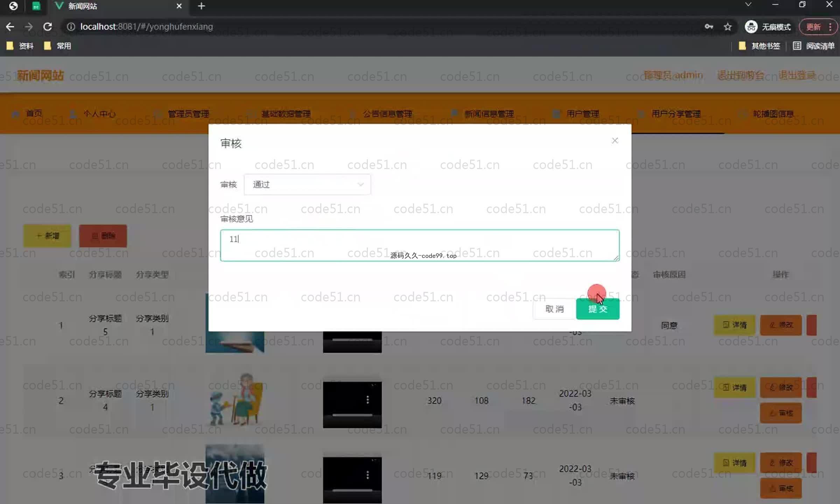
Task: Open a new browser tab with plus
Action: pyautogui.click(x=201, y=6)
